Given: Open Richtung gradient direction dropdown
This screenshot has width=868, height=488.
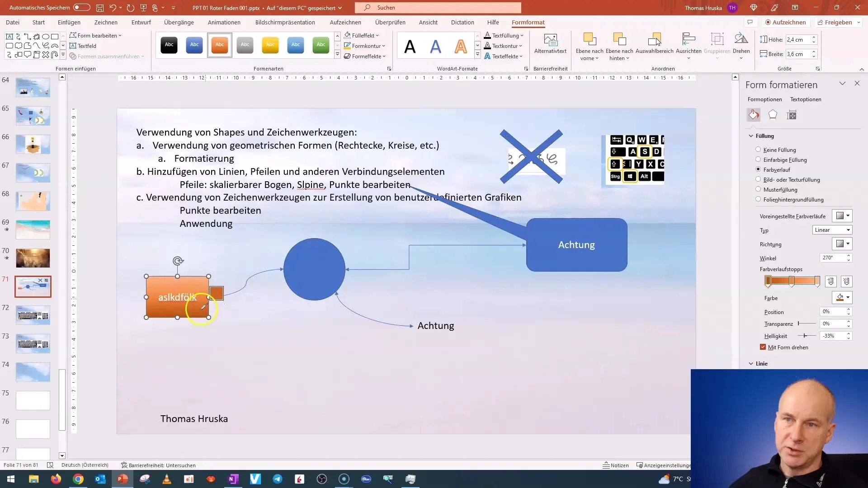Looking at the screenshot, I should pos(842,244).
